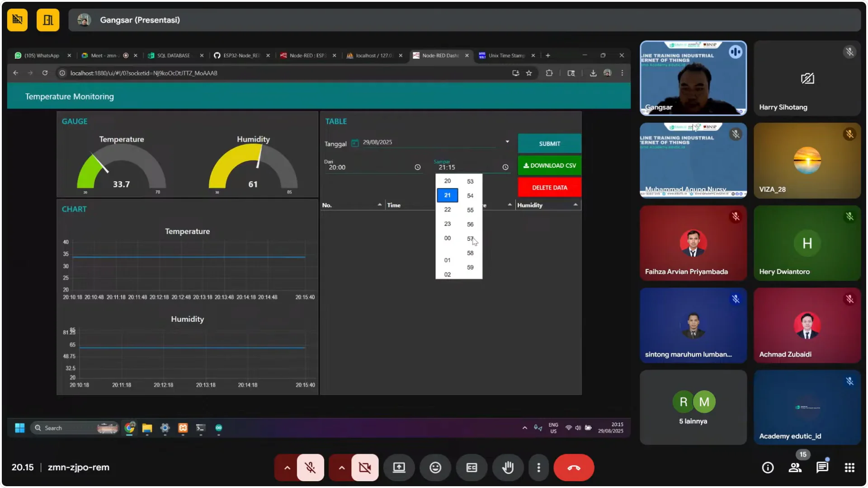The image size is (868, 488).
Task: Click the yellow no-effects icon at top left
Action: pos(18,20)
